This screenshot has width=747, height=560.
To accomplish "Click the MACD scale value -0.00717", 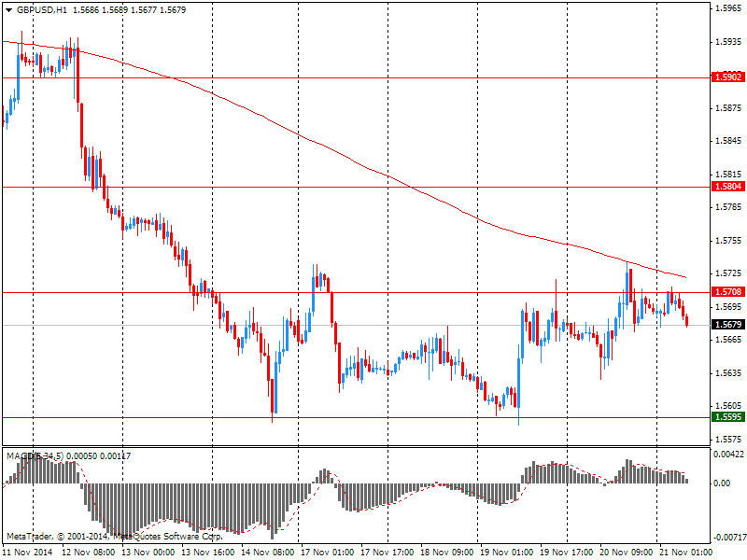I will 728,538.
